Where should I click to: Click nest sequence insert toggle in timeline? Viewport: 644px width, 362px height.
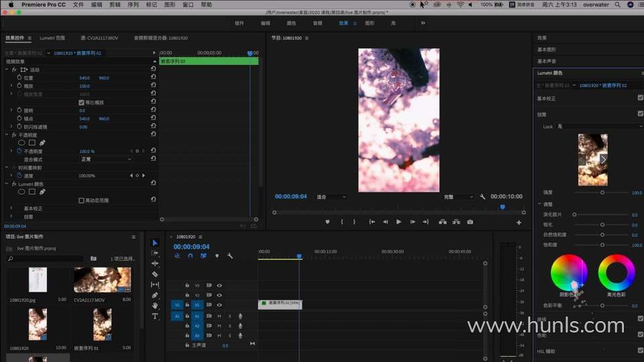click(177, 255)
